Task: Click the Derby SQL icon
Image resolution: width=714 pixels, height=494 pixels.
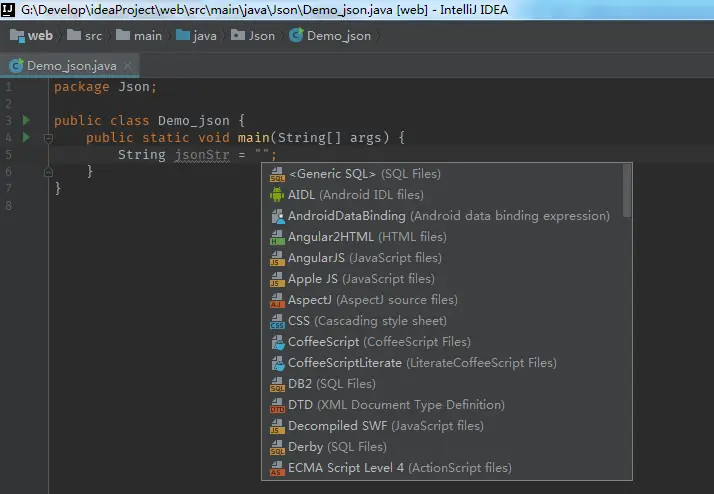Action: tap(277, 447)
